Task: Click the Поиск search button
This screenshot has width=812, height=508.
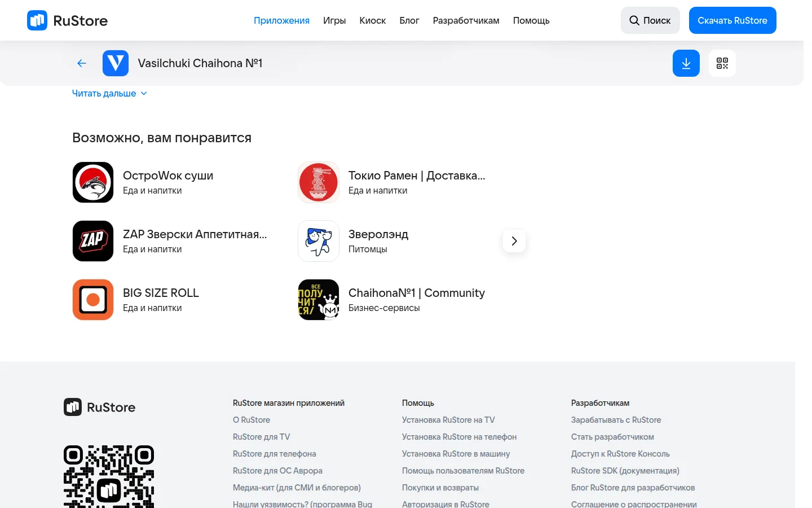Action: 650,20
